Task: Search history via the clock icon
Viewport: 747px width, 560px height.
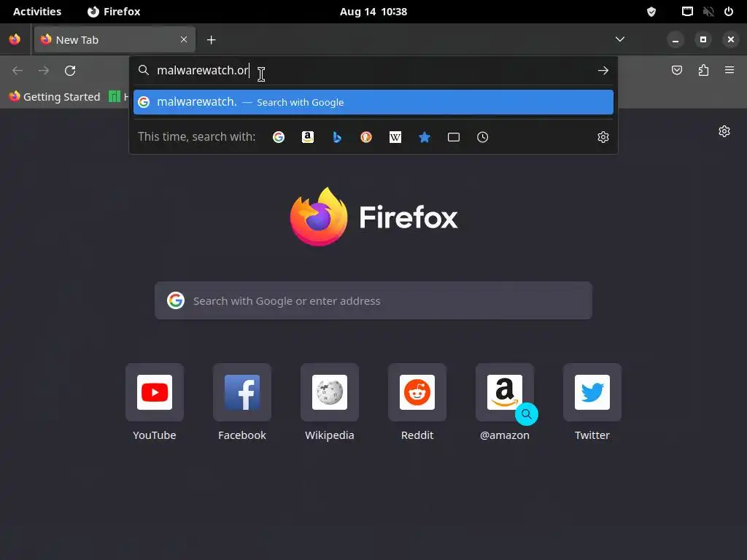Action: click(x=483, y=137)
